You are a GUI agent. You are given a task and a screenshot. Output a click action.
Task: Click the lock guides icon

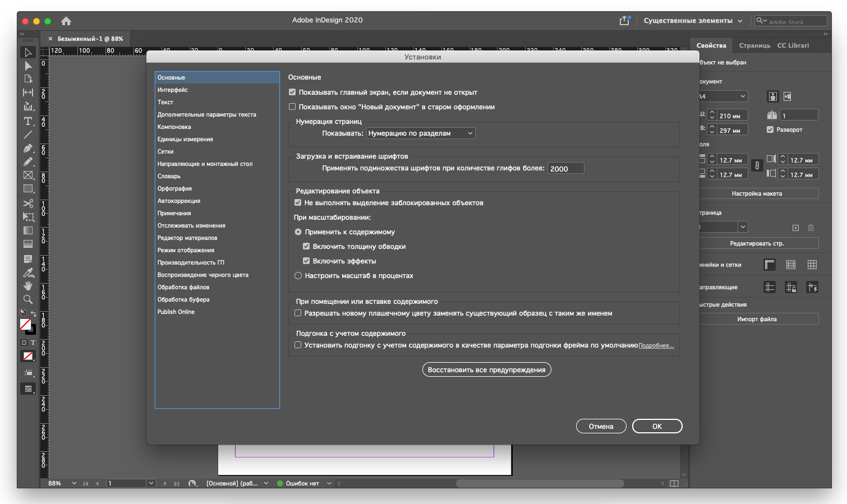[x=791, y=288]
